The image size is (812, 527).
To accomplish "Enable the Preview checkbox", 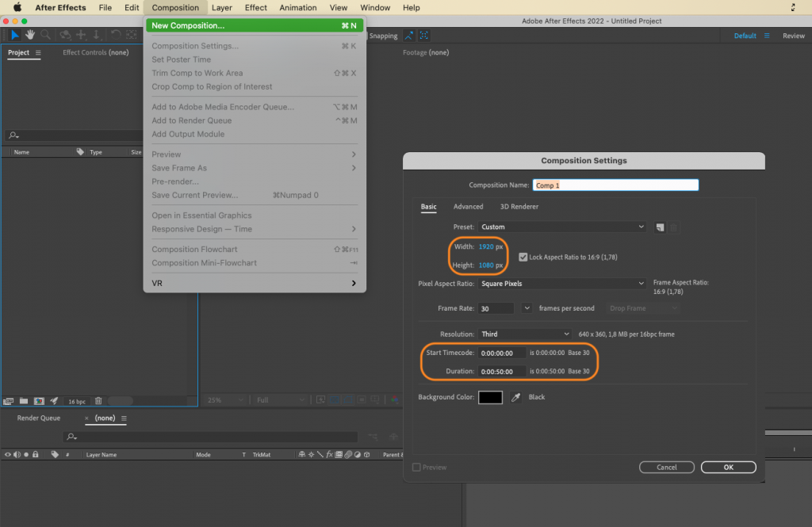I will [x=417, y=468].
